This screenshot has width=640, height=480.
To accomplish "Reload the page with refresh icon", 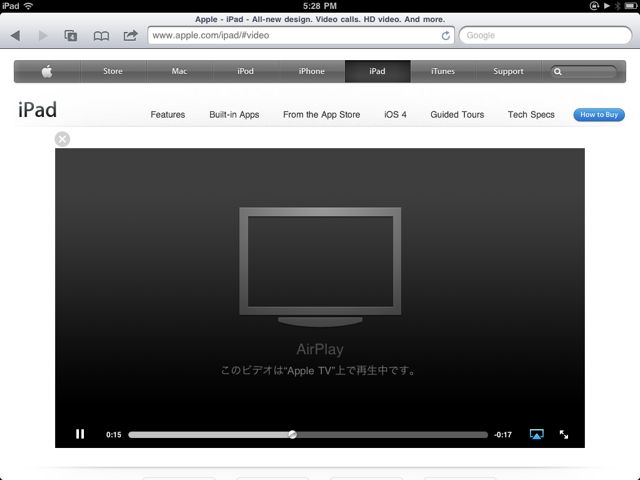I will pos(446,36).
